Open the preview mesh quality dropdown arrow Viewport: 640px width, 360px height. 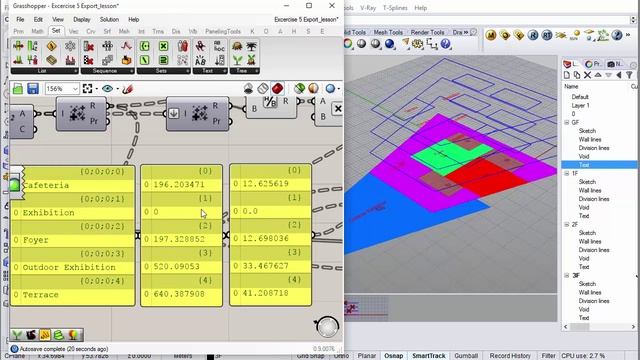[339, 88]
